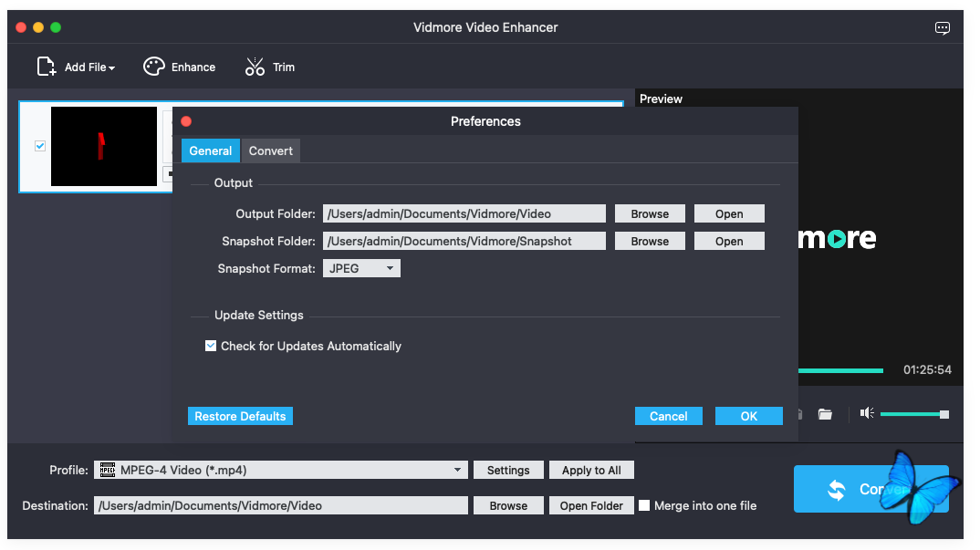Open the snapshot folder icon in preview controls

[825, 414]
